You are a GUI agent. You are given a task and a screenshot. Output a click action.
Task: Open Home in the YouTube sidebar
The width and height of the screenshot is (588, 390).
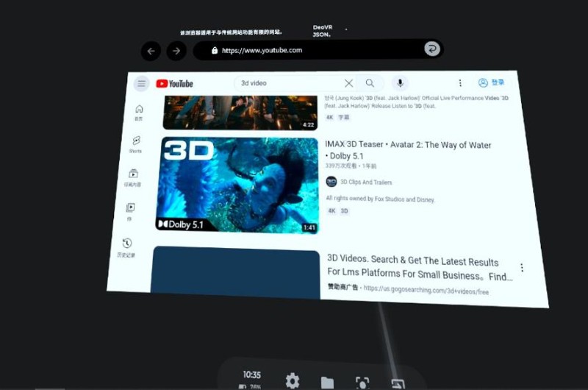coord(139,113)
